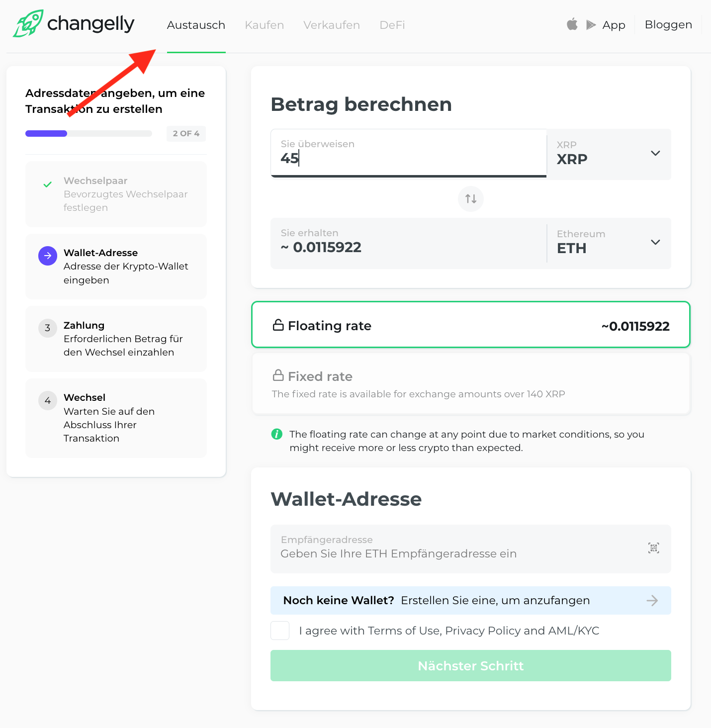Tick the Terms of Use agreement checkbox
This screenshot has height=728, width=711.
[x=280, y=631]
